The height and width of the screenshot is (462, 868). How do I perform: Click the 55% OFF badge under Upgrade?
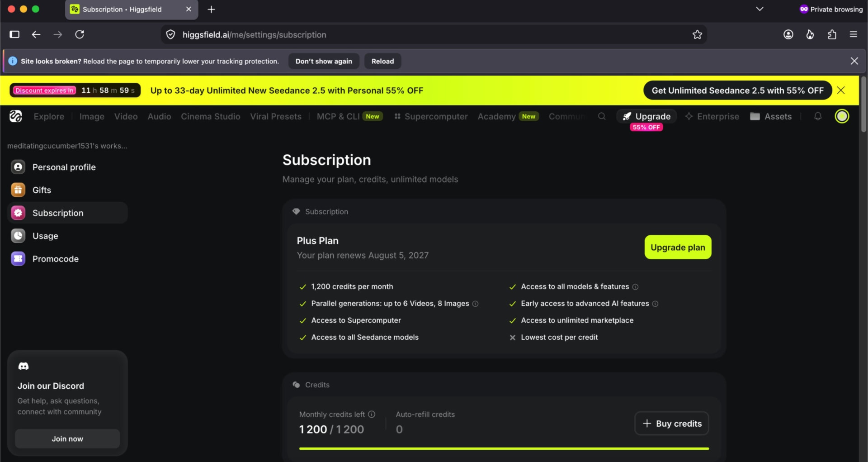coord(646,127)
